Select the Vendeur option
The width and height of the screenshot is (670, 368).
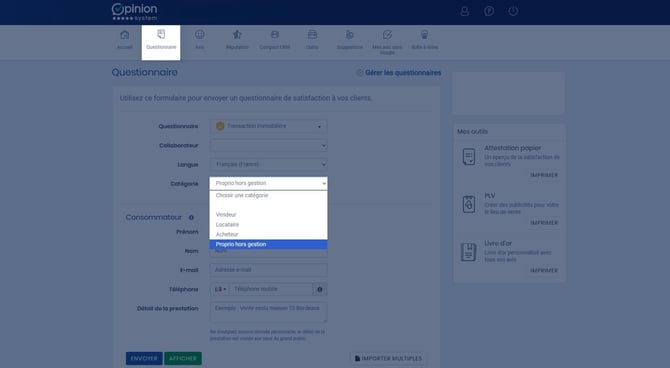tap(268, 215)
